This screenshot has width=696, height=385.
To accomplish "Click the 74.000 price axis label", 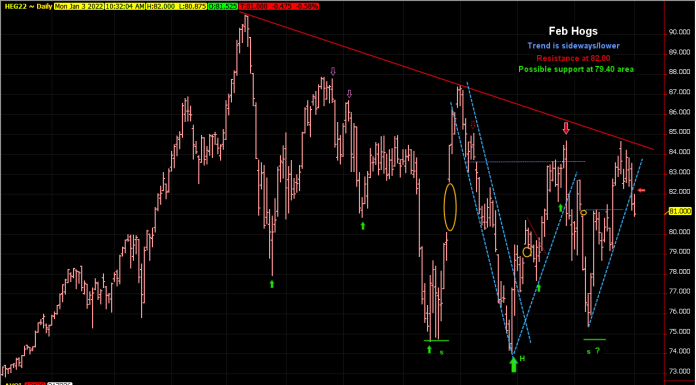I will pyautogui.click(x=680, y=352).
